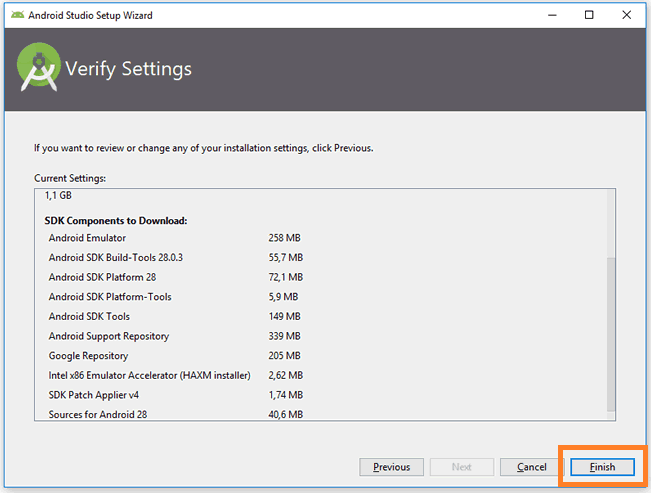Click the Finish button
The image size is (651, 493).
tap(602, 467)
